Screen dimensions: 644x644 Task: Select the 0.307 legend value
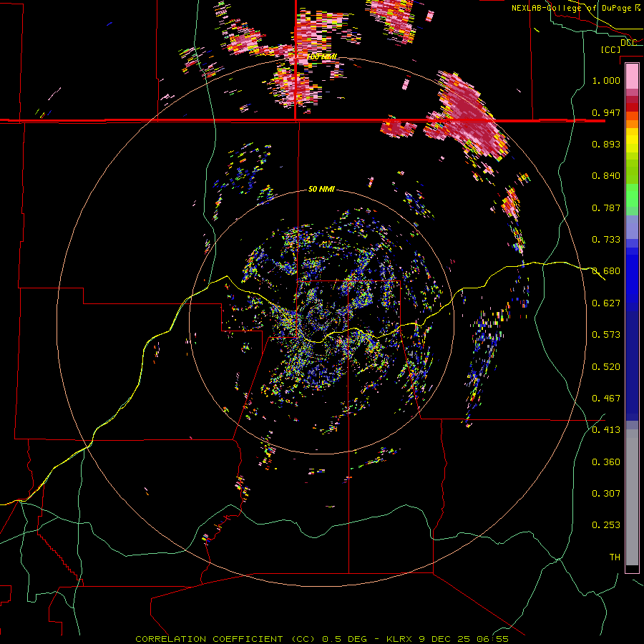point(606,494)
